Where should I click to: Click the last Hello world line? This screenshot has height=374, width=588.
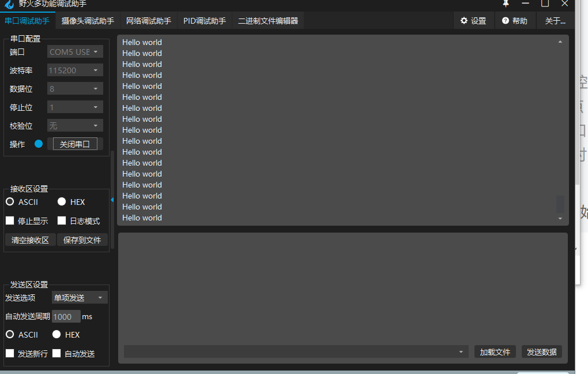click(142, 218)
